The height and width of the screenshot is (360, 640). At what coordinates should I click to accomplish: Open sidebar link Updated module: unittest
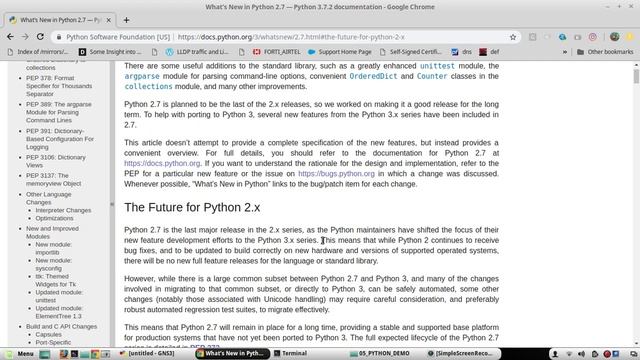(59, 296)
